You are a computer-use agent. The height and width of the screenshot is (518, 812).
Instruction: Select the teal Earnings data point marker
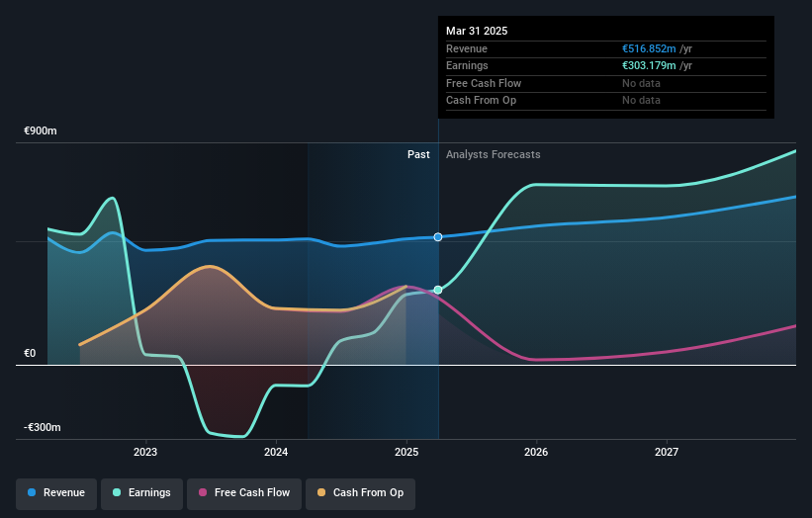tap(438, 290)
